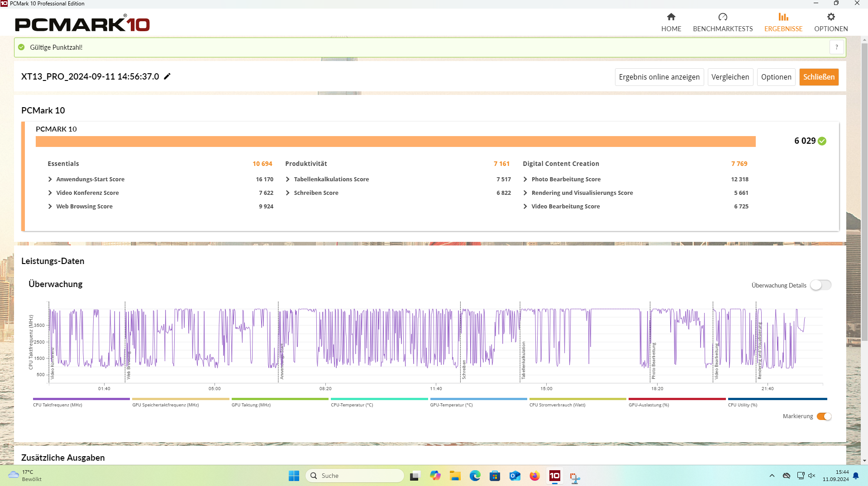Switch to BENCHMARKTESTS tab
Image resolution: width=868 pixels, height=486 pixels.
point(723,22)
